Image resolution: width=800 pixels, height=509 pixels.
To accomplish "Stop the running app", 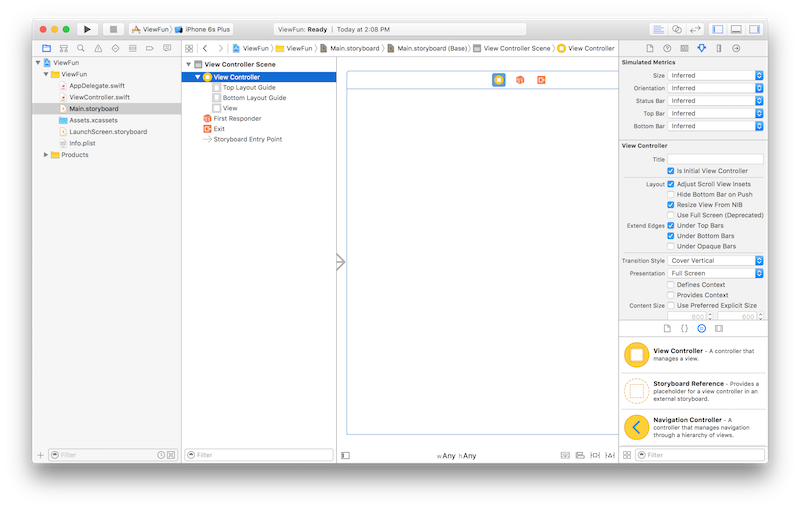I will click(x=113, y=30).
